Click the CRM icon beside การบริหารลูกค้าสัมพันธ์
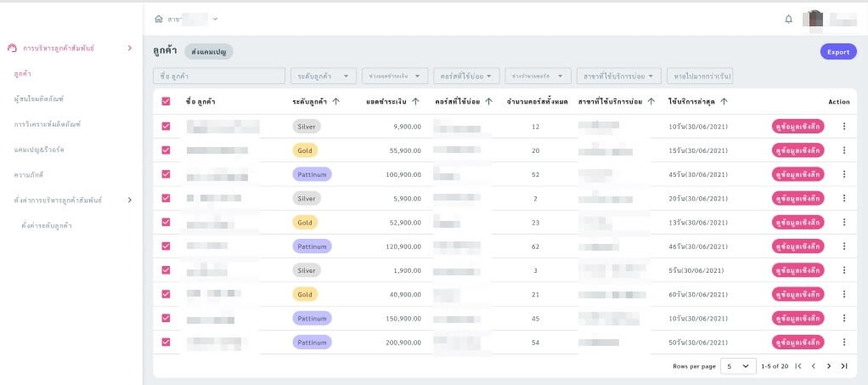 pos(12,48)
